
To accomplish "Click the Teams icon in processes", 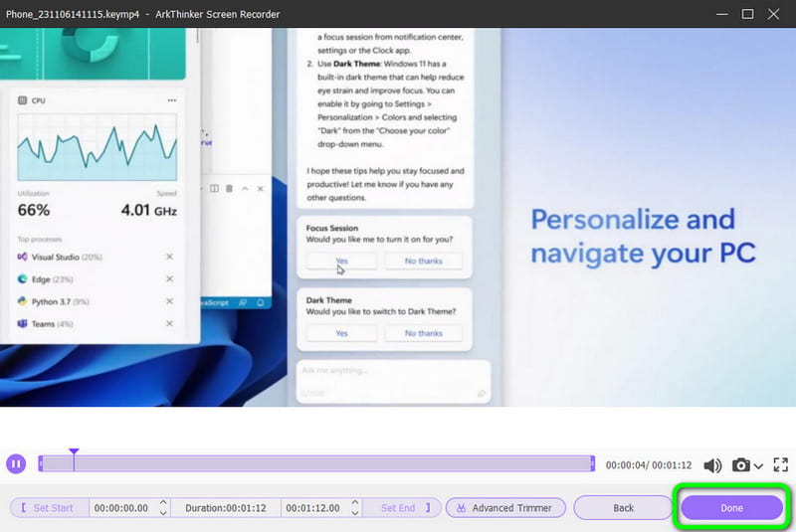I will click(x=22, y=323).
